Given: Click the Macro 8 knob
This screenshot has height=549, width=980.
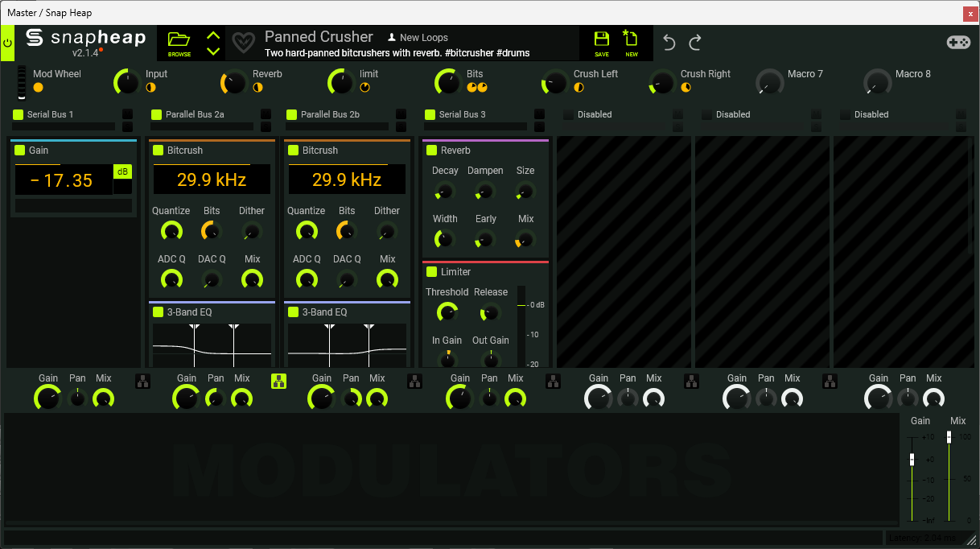Looking at the screenshot, I should pos(877,82).
